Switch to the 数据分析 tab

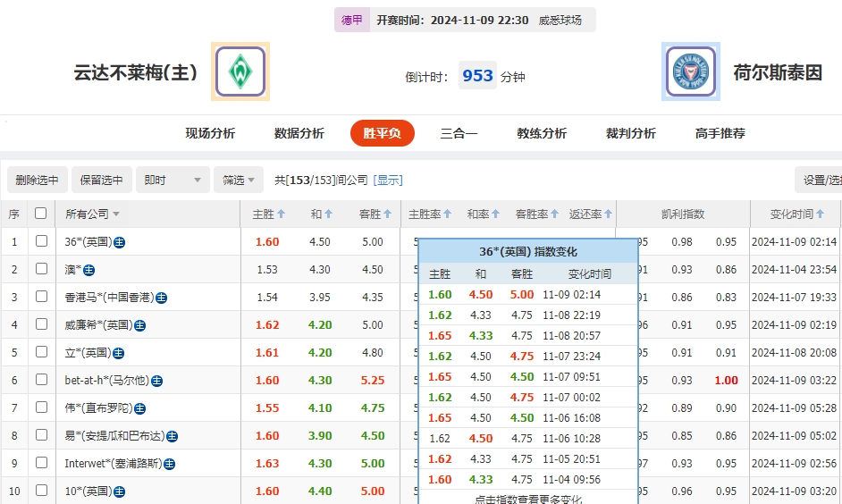pyautogui.click(x=299, y=133)
